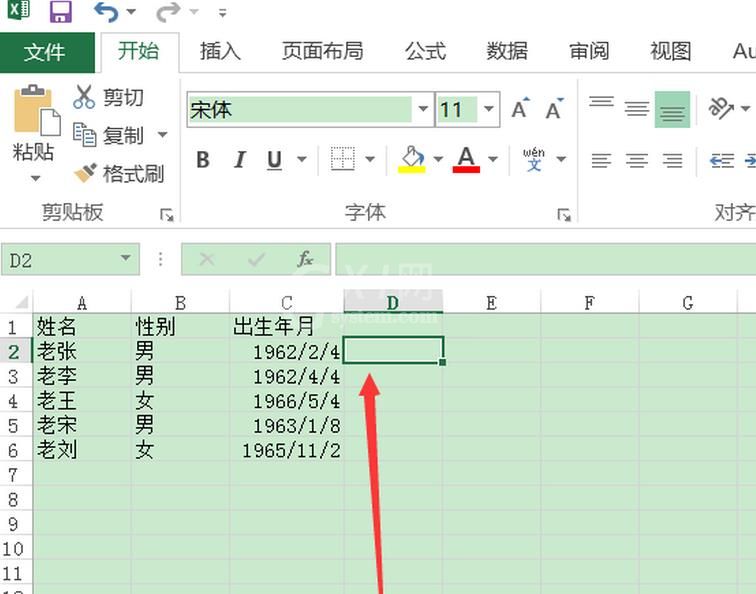Click the font size box showing 11

457,110
